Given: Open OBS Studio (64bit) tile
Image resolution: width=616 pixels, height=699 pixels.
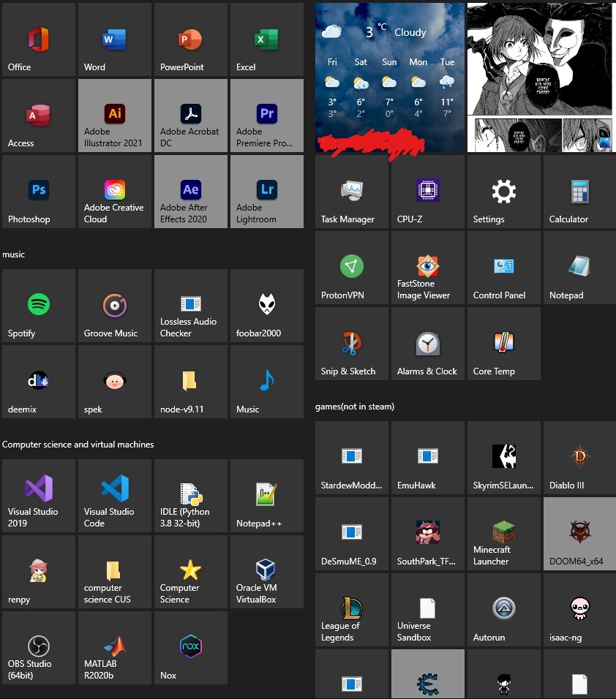Looking at the screenshot, I should (39, 648).
